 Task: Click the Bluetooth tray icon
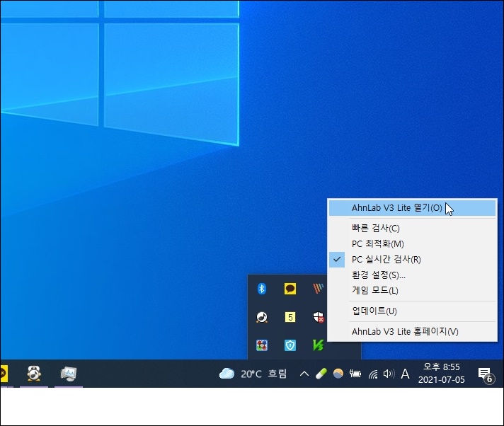(262, 289)
